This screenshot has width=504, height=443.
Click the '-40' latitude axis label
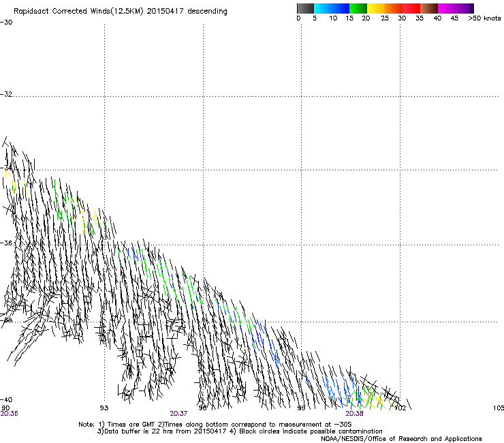[6, 400]
